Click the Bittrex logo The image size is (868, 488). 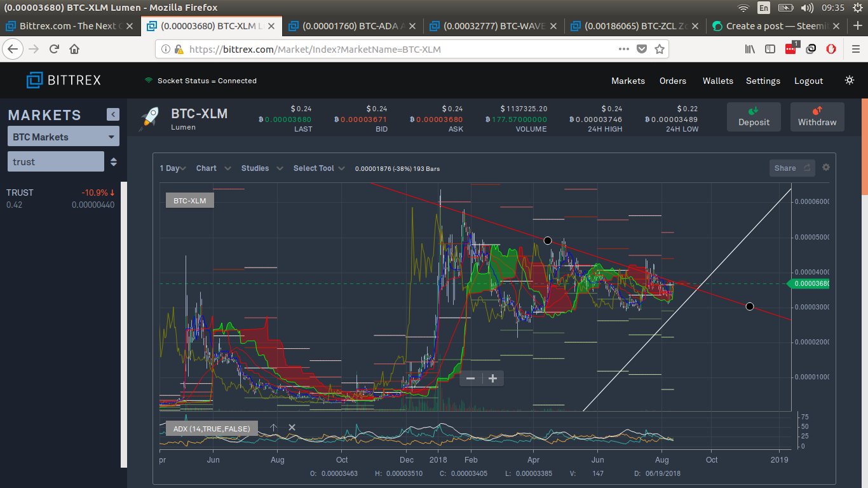point(64,80)
